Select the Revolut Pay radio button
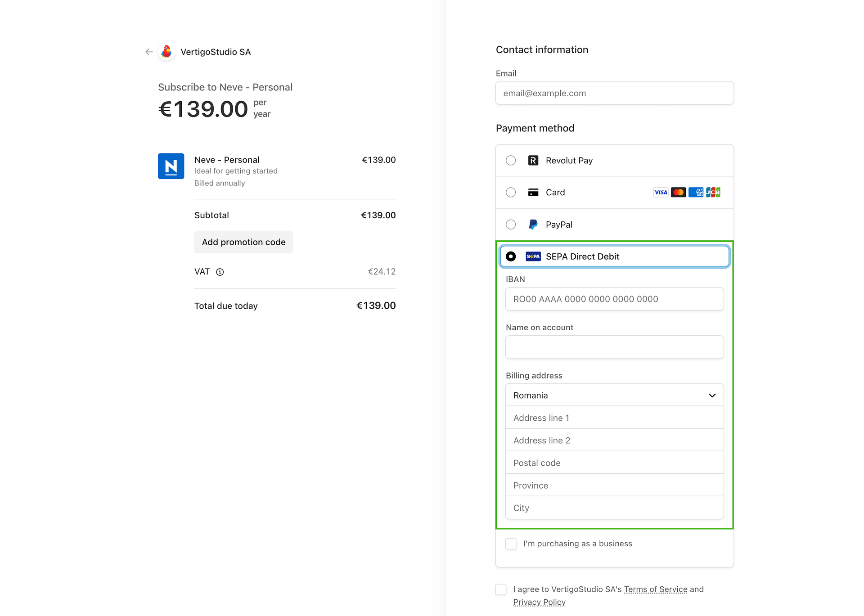Viewport: 864px width, 616px height. pos(511,161)
